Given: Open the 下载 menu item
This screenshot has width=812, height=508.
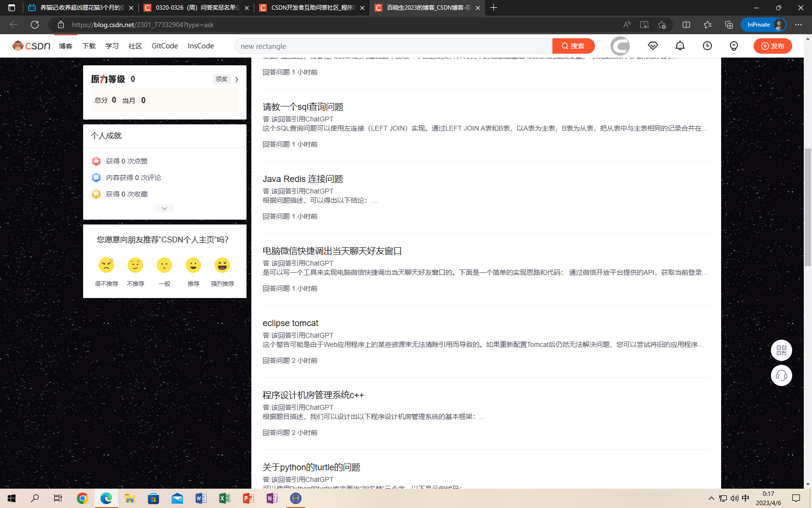Looking at the screenshot, I should pos(89,46).
